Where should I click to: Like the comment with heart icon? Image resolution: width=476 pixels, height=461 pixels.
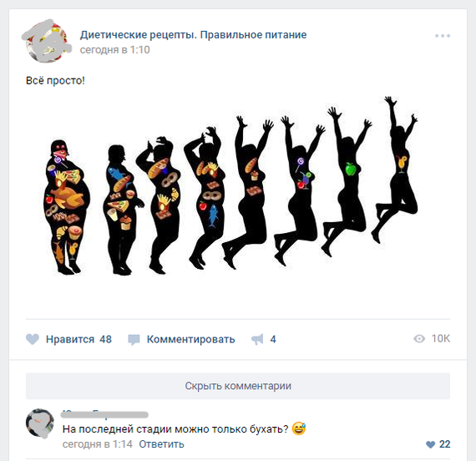click(430, 444)
